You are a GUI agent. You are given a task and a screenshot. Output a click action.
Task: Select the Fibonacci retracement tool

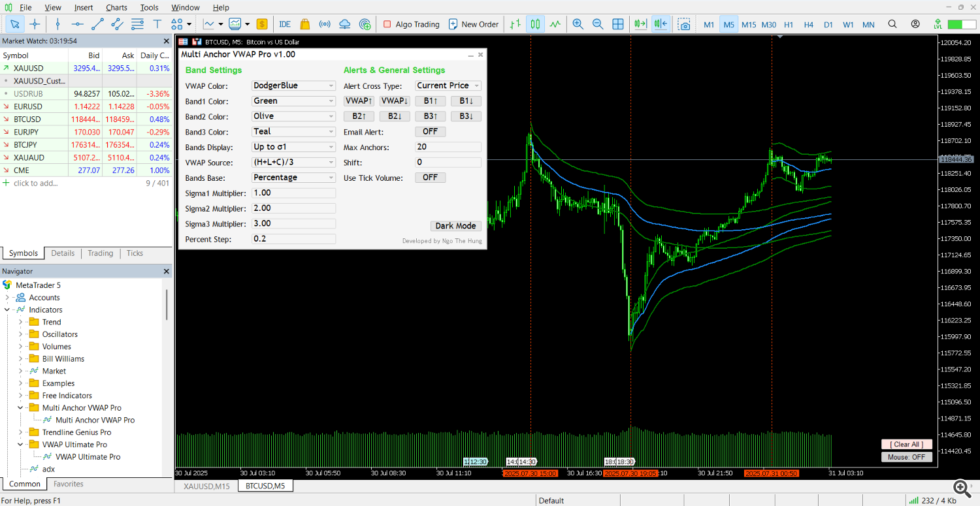click(x=137, y=24)
